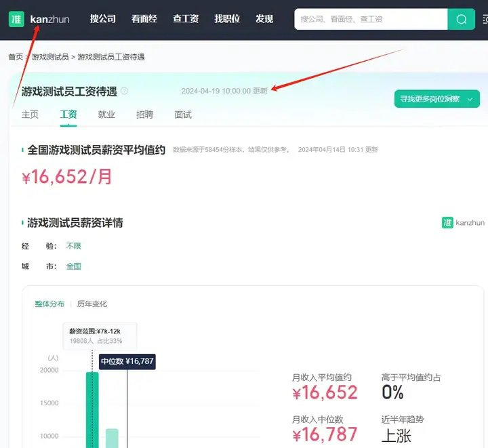Select the 工资 tab
The height and width of the screenshot is (448, 488).
68,115
